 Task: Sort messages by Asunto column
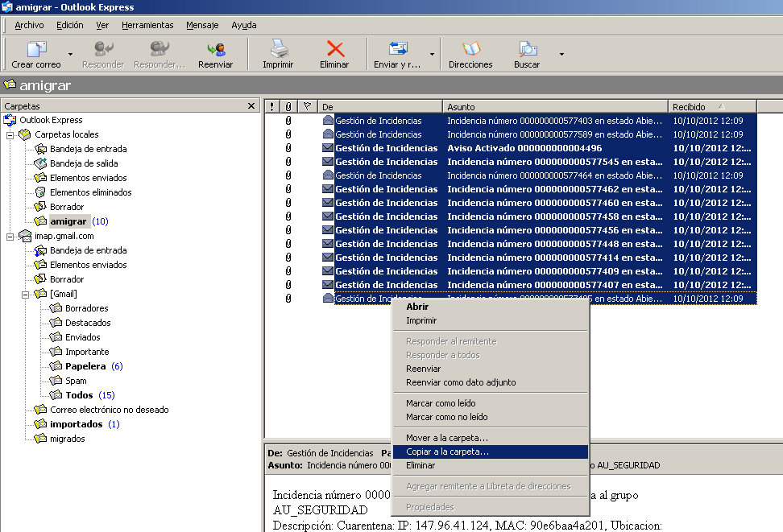click(555, 106)
